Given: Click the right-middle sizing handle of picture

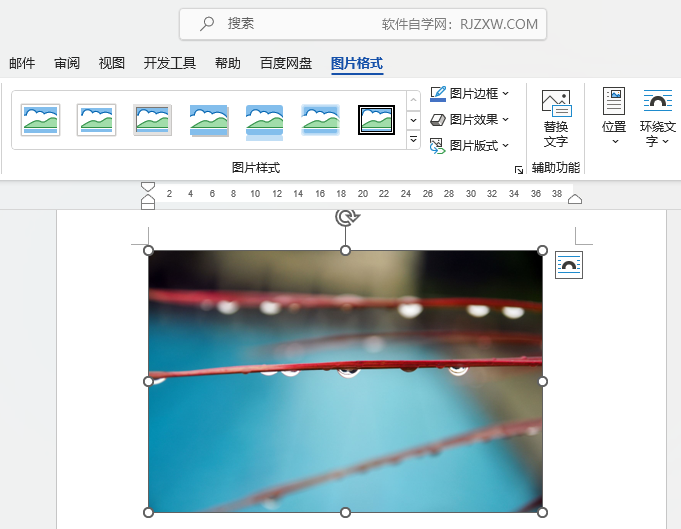Looking at the screenshot, I should 542,381.
